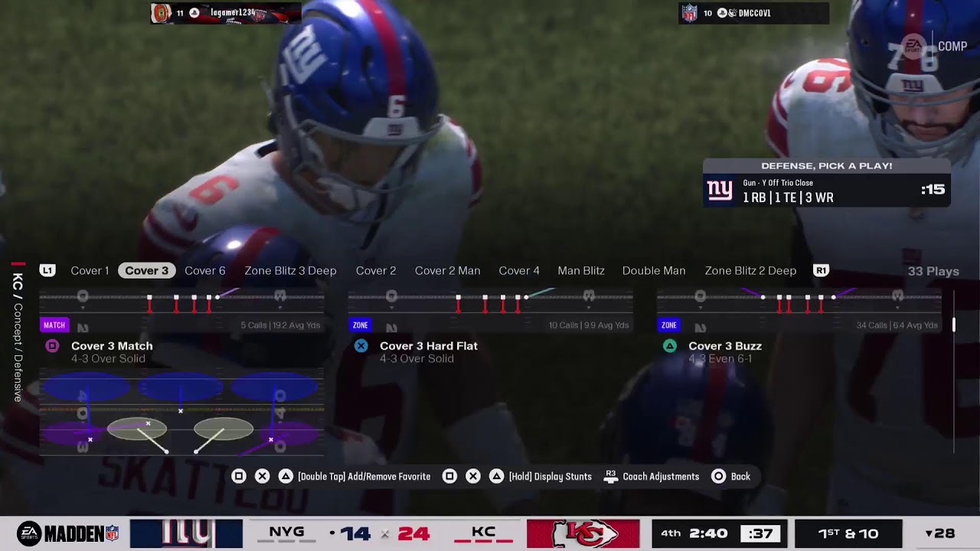
Task: Open the Zone Blitz 3 Deep tab
Action: click(x=290, y=271)
